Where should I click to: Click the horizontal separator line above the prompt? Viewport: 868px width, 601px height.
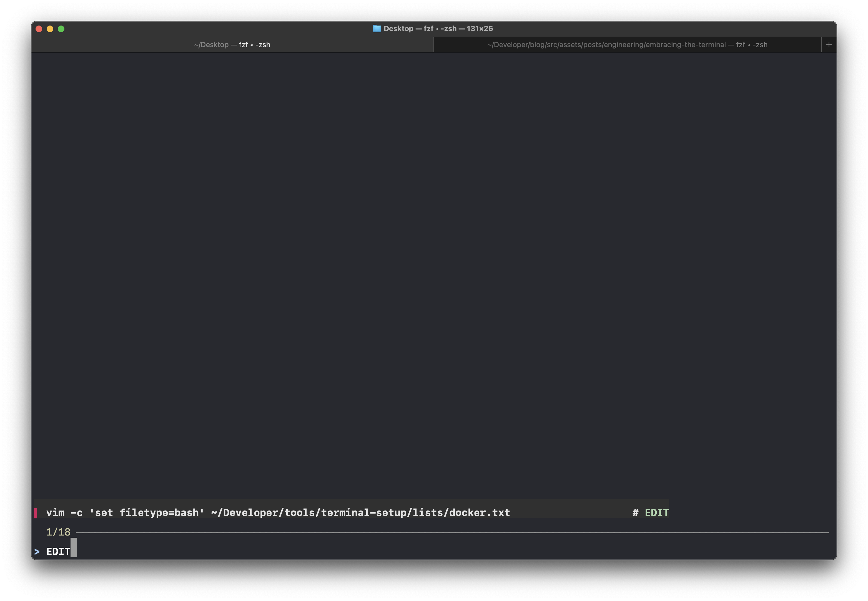click(x=452, y=533)
